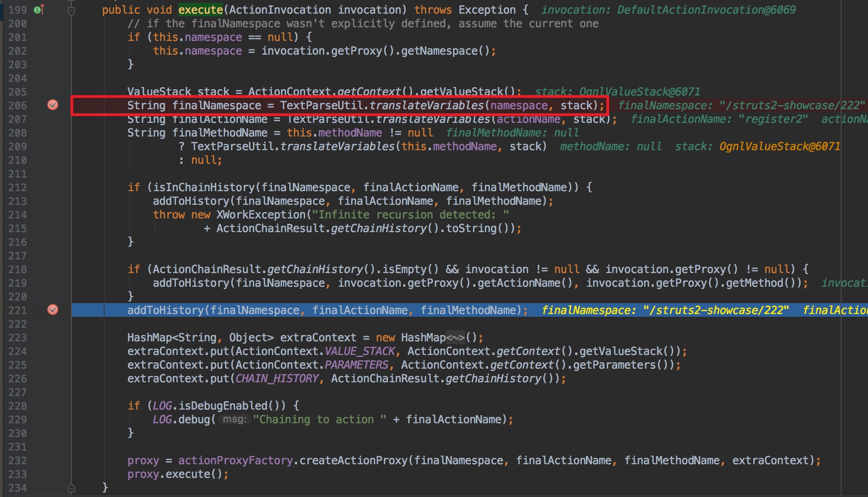The width and height of the screenshot is (868, 497).
Task: Click line number 212 in the gutter
Action: [x=17, y=188]
